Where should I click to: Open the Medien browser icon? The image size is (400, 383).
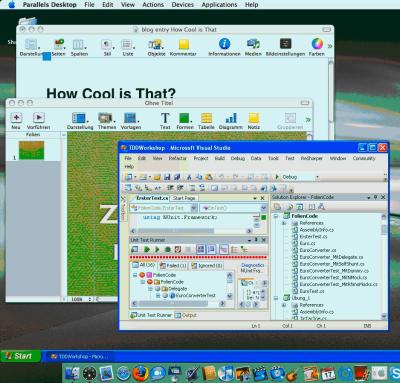coord(253,44)
